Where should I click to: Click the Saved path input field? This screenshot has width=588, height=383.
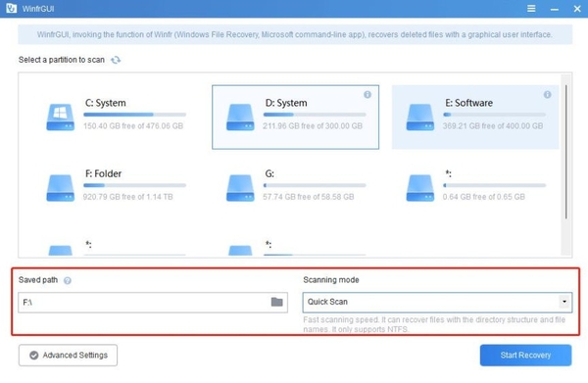[x=153, y=303]
